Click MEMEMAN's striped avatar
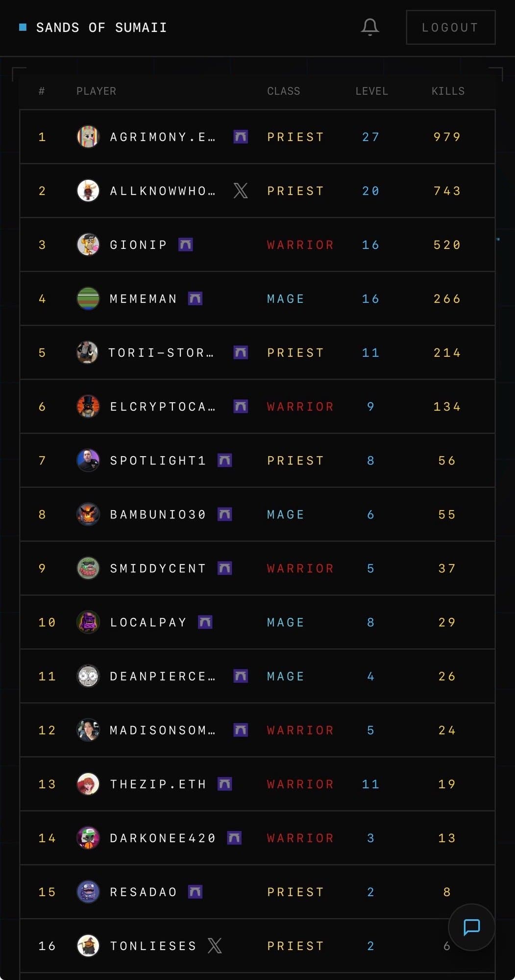 (88, 298)
